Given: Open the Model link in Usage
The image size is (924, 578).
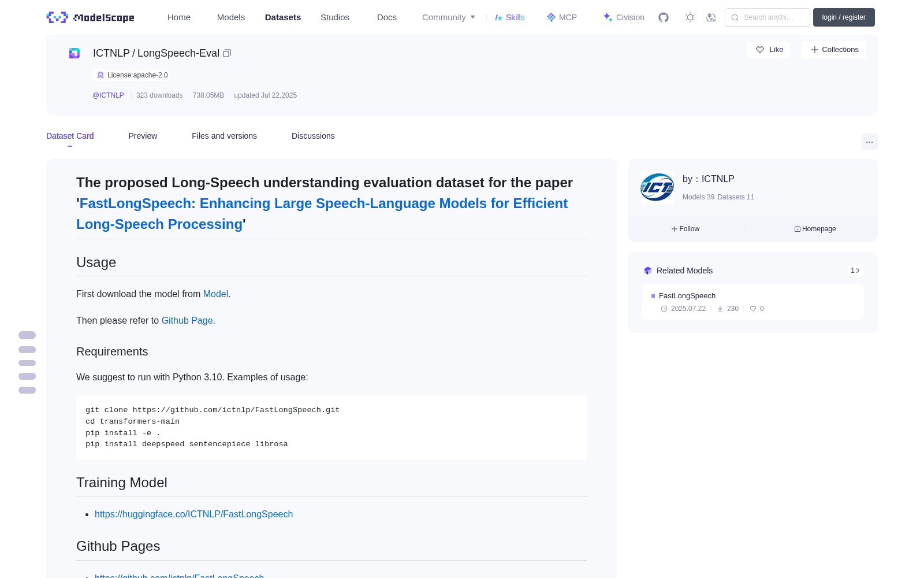Looking at the screenshot, I should click(x=215, y=294).
